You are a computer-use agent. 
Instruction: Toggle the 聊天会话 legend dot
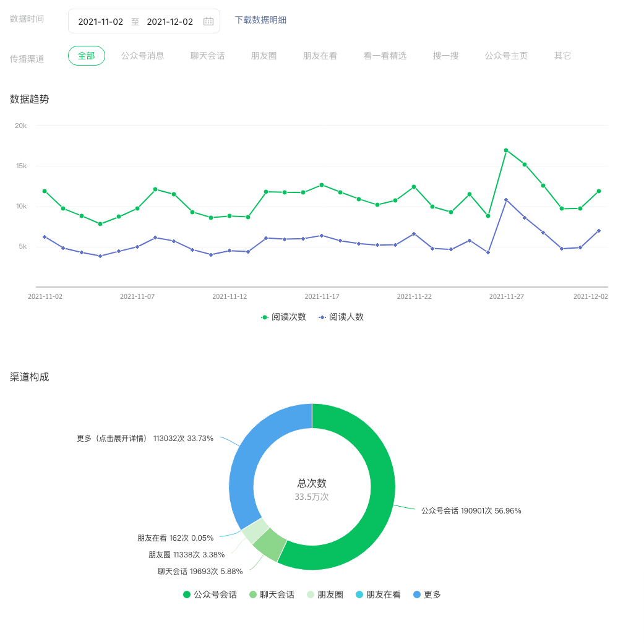(x=253, y=595)
